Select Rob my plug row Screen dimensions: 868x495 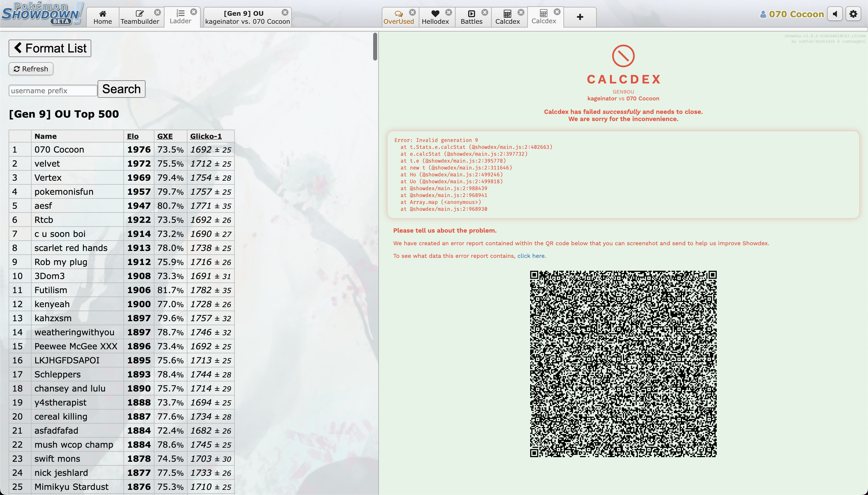121,262
